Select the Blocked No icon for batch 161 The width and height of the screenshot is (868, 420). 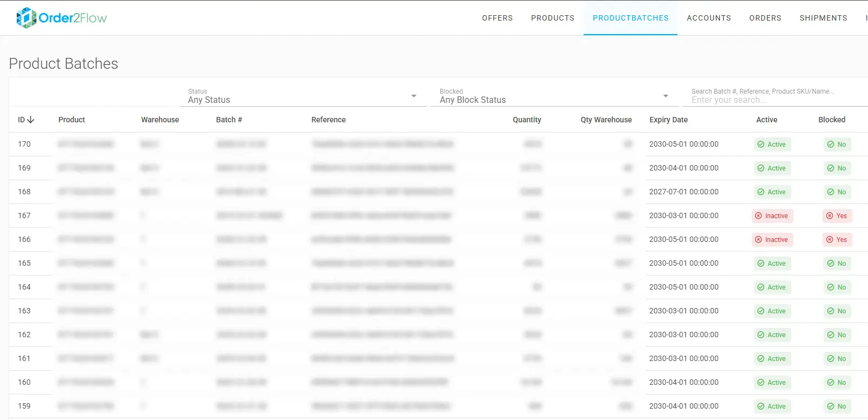click(x=831, y=359)
